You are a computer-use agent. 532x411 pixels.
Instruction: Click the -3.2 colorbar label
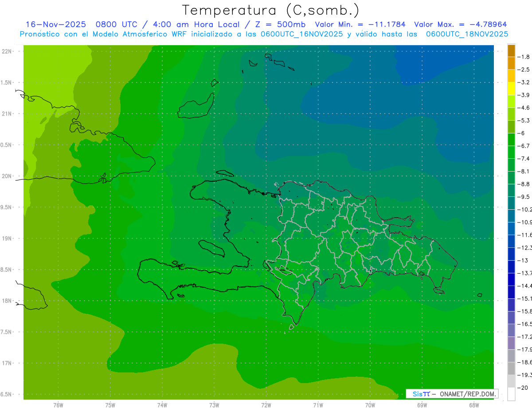pos(524,82)
